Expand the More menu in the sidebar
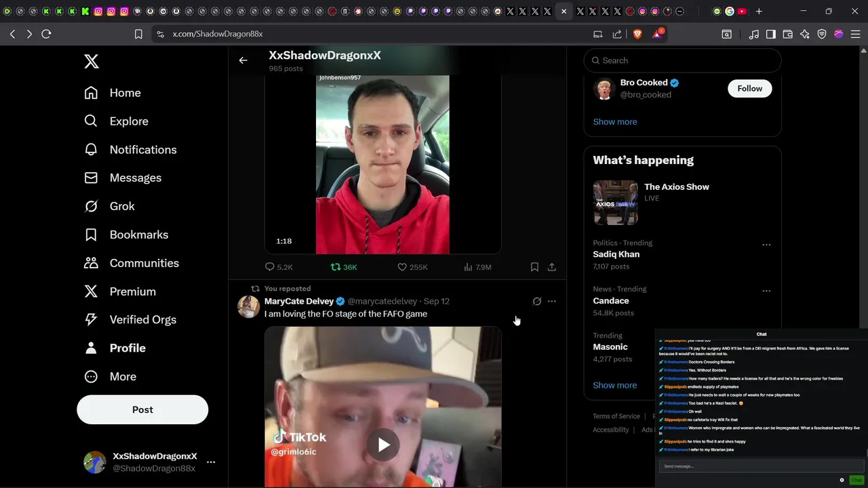This screenshot has height=488, width=868. click(110, 376)
